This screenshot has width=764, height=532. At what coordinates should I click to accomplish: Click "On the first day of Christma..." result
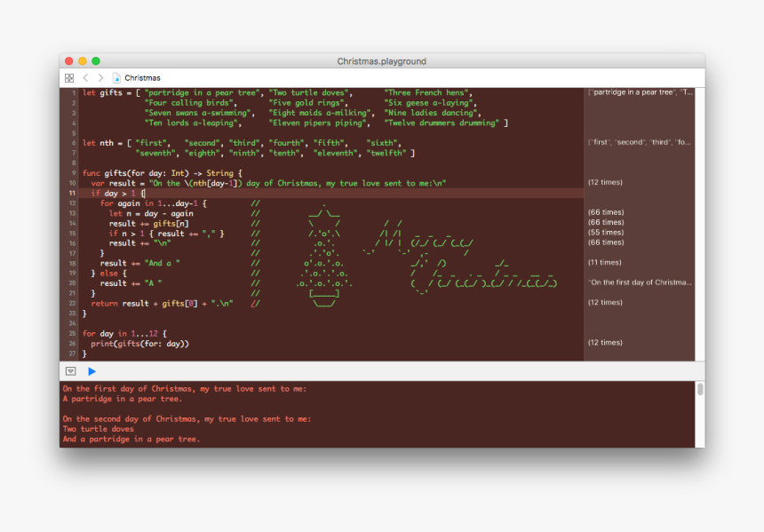click(x=640, y=282)
